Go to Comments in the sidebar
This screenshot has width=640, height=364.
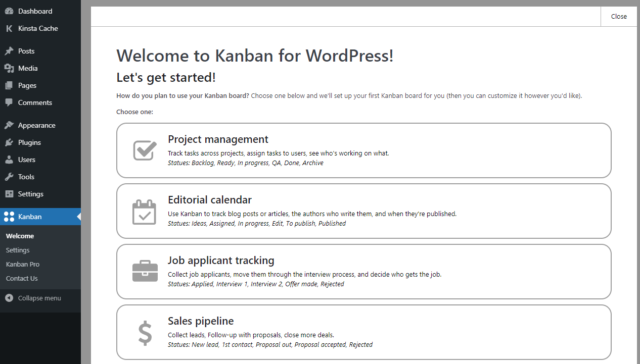pos(40,102)
